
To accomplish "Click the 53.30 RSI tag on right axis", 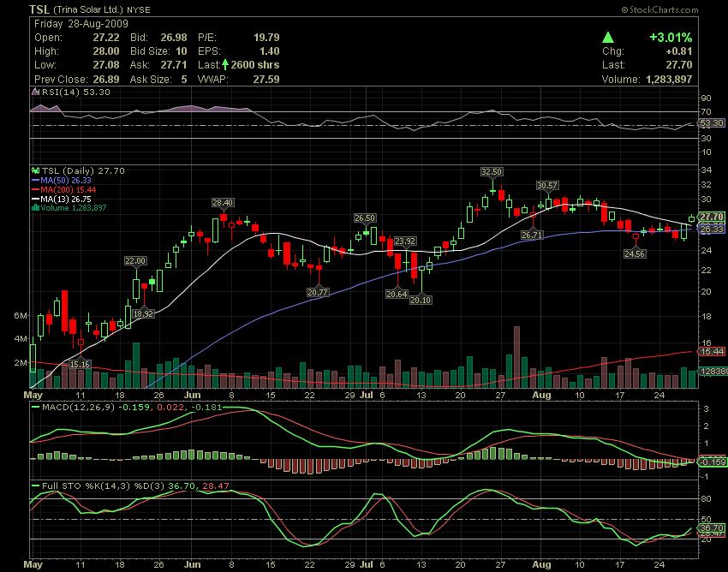I will 712,123.
